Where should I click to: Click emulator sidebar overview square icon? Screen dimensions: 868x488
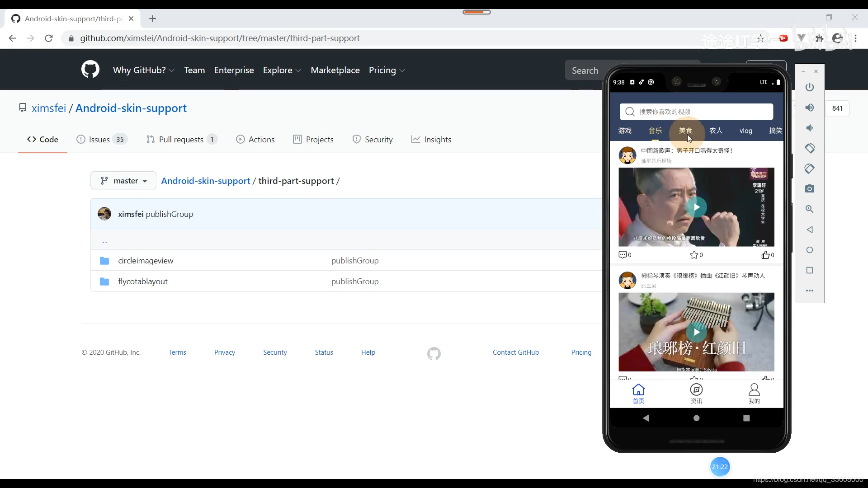click(810, 270)
